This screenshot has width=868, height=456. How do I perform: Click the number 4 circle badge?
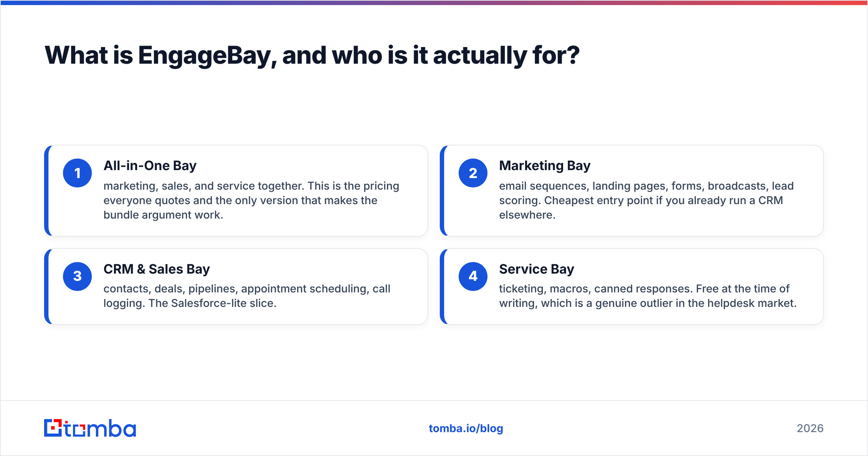coord(473,276)
